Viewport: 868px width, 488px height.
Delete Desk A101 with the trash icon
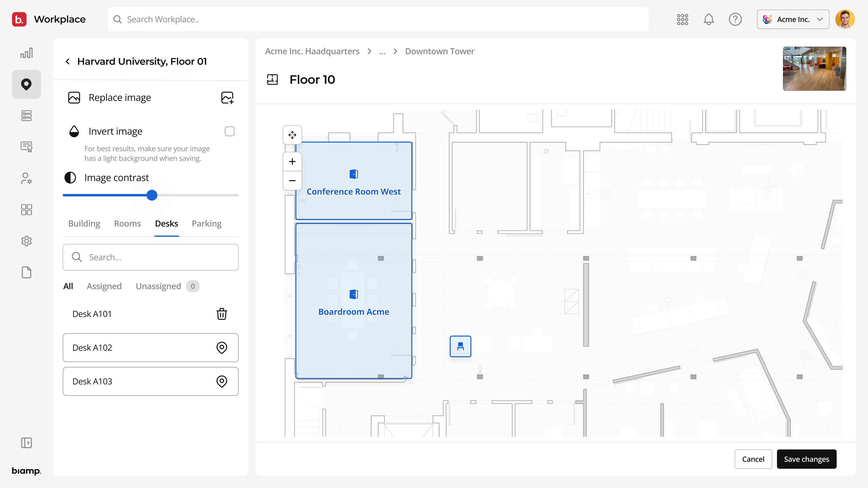(x=222, y=314)
